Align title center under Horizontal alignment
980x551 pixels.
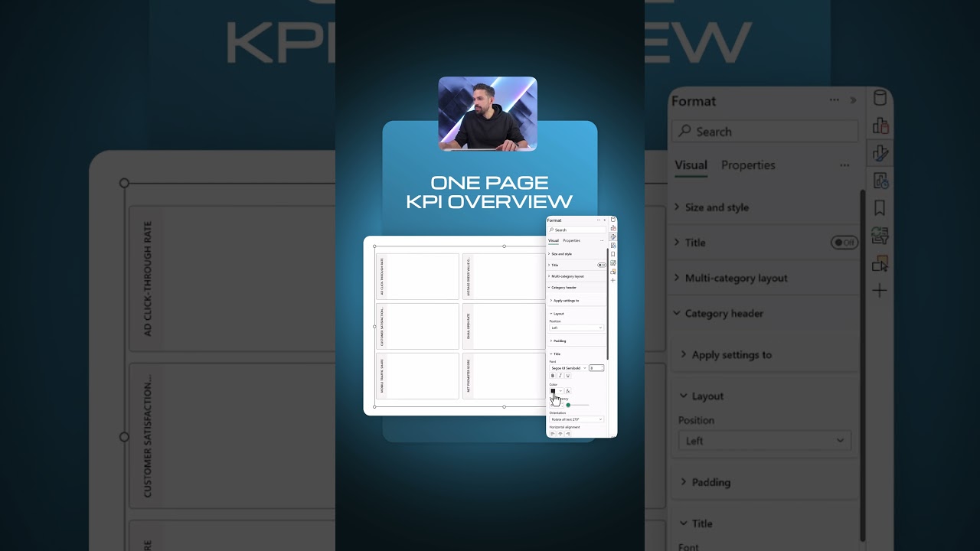[x=560, y=434]
